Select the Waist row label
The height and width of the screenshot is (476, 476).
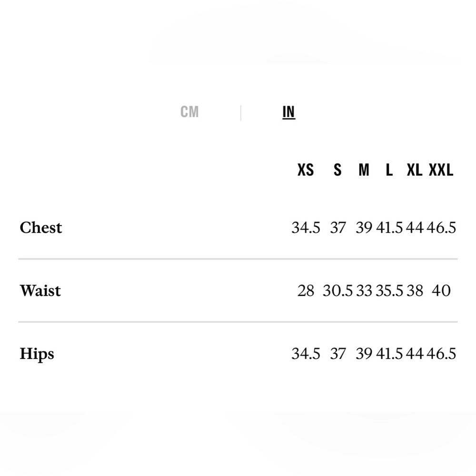pos(40,290)
